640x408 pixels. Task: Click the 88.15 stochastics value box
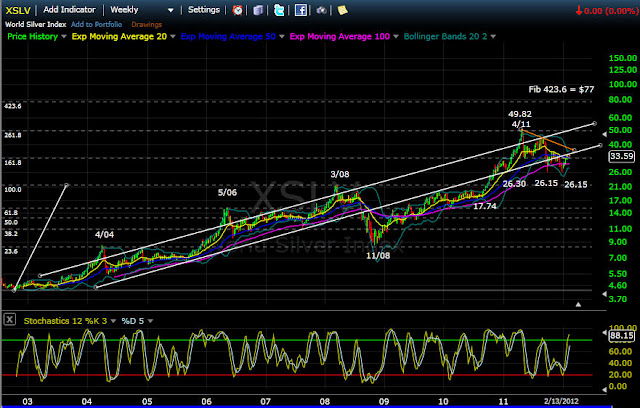pyautogui.click(x=622, y=336)
